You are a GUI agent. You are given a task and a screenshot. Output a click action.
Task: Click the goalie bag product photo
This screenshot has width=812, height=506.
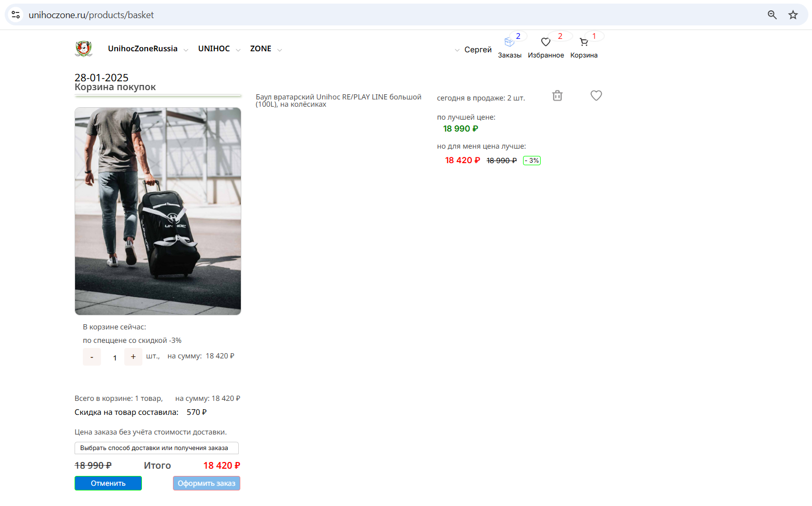[x=158, y=211]
